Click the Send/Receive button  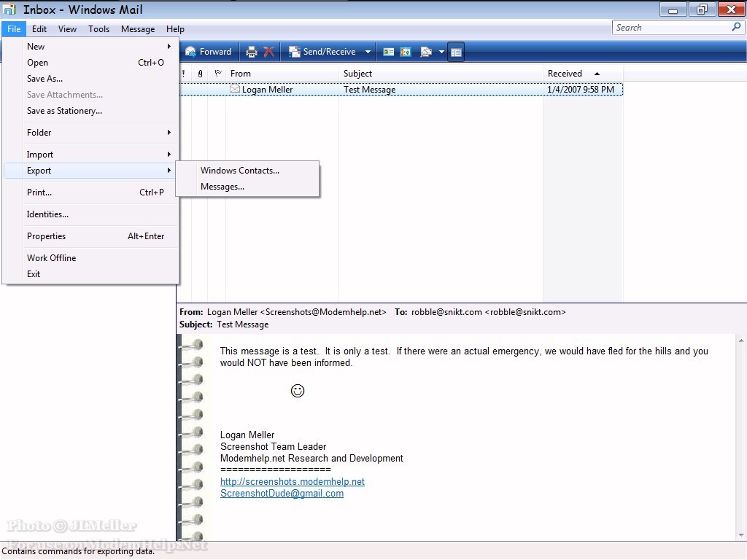[x=323, y=52]
